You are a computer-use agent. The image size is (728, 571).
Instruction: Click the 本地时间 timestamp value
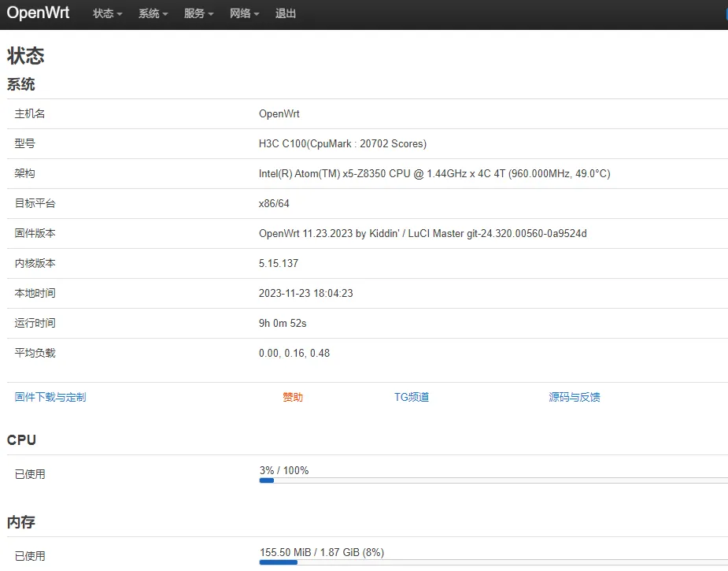[306, 293]
